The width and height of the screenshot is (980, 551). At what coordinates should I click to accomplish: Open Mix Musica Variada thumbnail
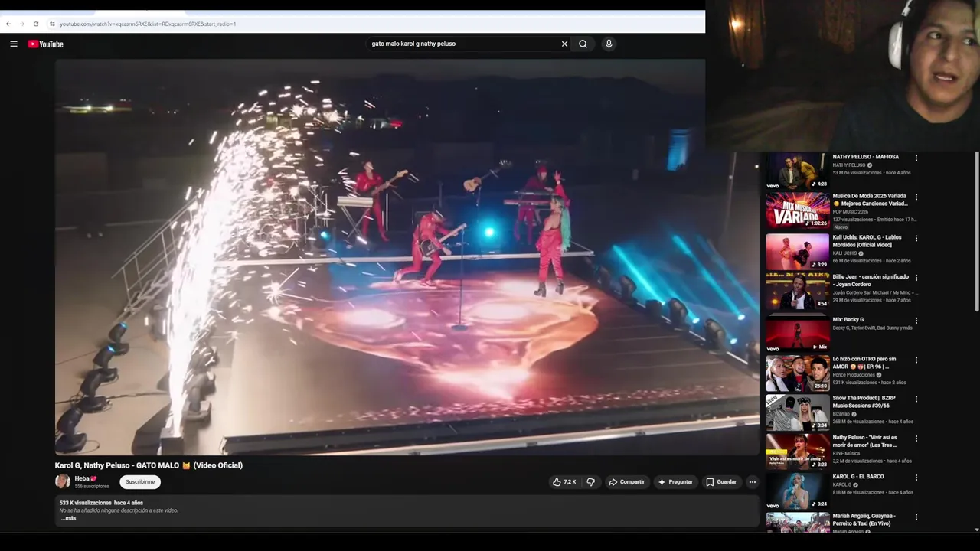pos(797,210)
